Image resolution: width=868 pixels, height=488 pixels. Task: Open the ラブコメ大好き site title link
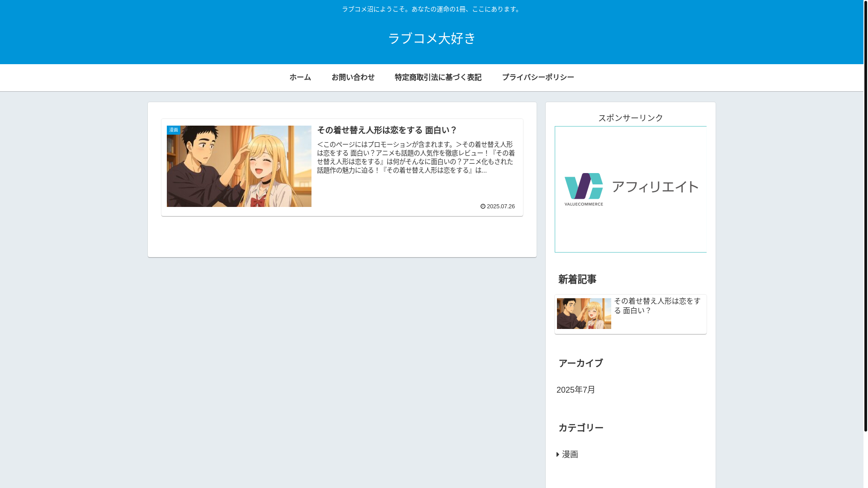pyautogui.click(x=432, y=38)
